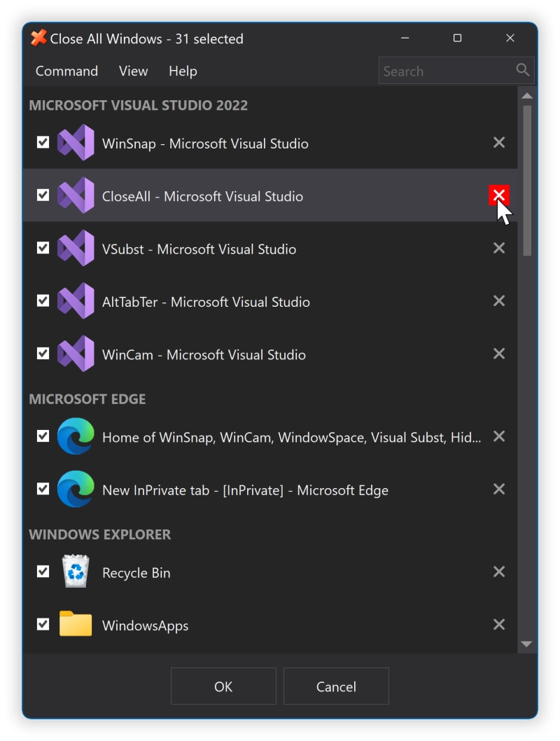The width and height of the screenshot is (560, 741).
Task: Close the CloseAll Visual Studio window with red X
Action: 499,195
